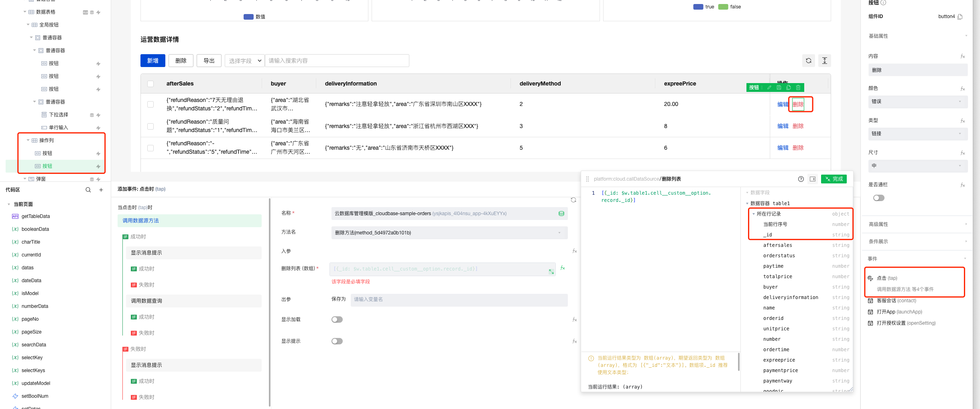Collapse the 数据表格 tree node

point(25,12)
